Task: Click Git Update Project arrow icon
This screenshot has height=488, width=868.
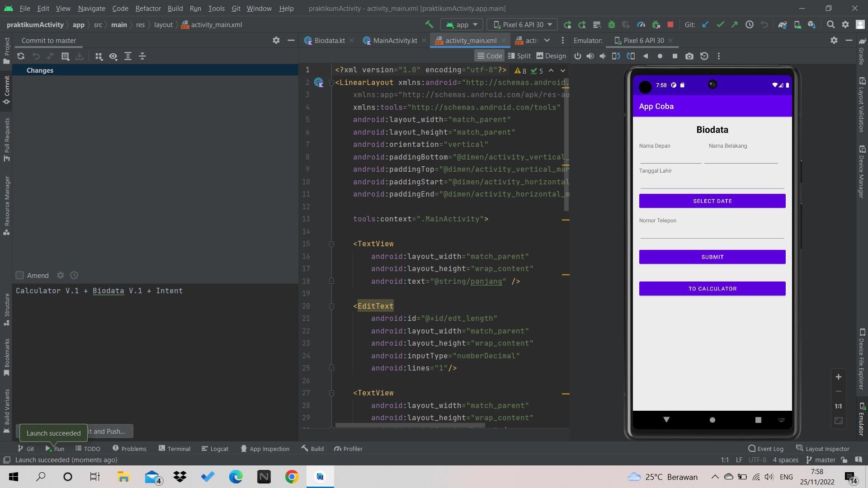Action: [x=705, y=25]
